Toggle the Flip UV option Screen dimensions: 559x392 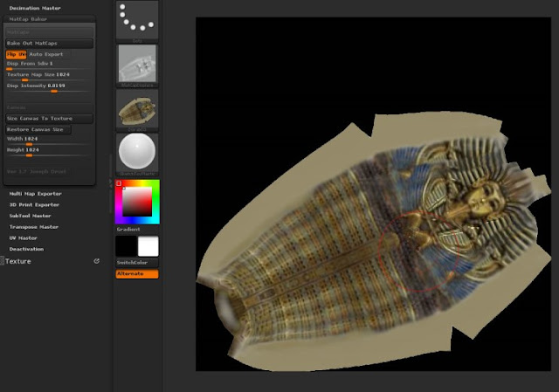click(16, 54)
